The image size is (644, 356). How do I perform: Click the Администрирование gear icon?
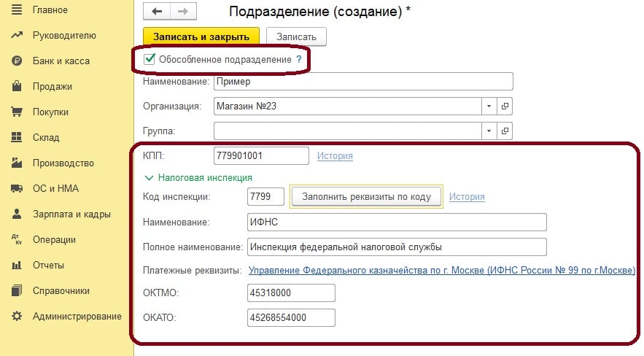click(x=16, y=316)
